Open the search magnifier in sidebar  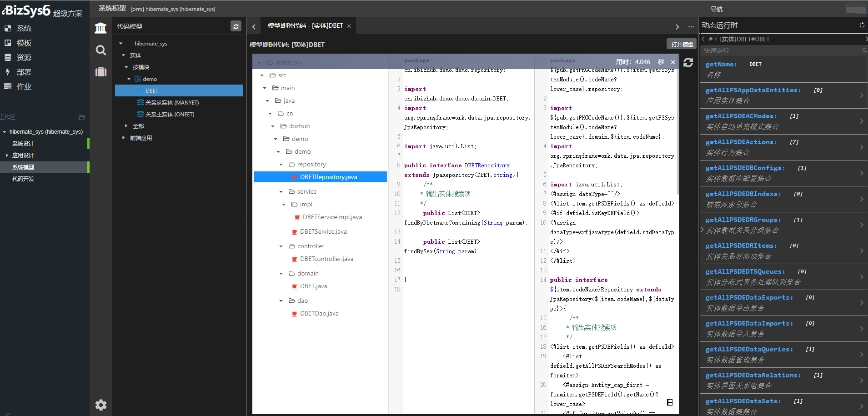[x=101, y=50]
